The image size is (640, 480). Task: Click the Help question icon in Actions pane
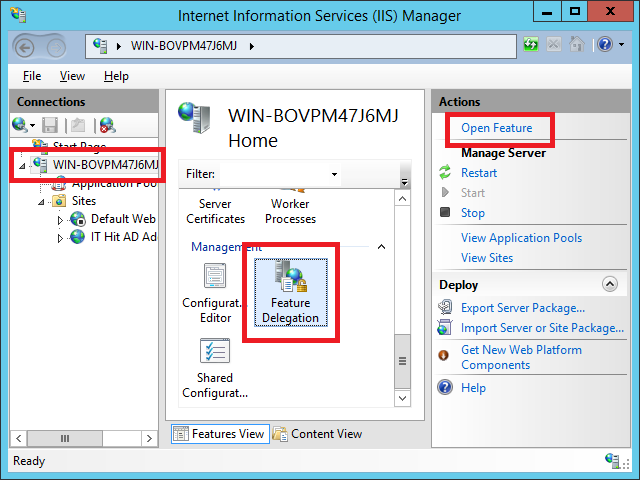[445, 387]
